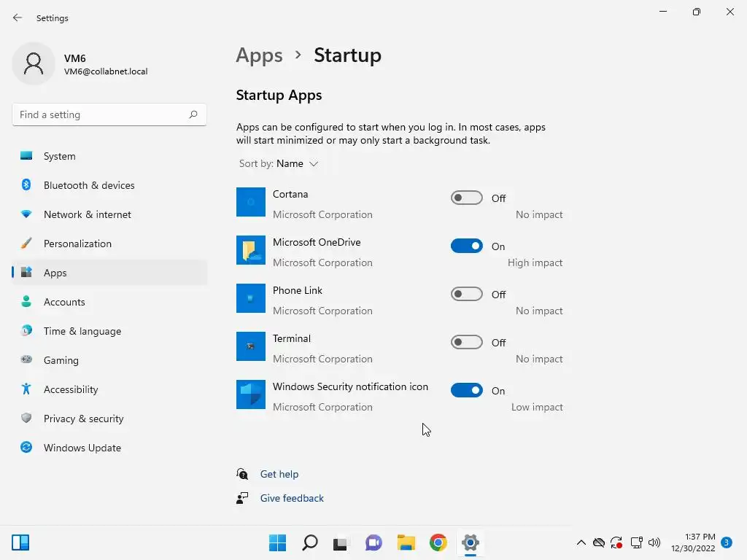Image resolution: width=747 pixels, height=560 pixels.
Task: Click the High impact label
Action: pyautogui.click(x=535, y=262)
